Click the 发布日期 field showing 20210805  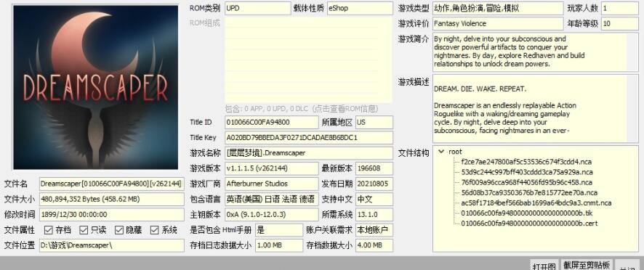pos(374,184)
